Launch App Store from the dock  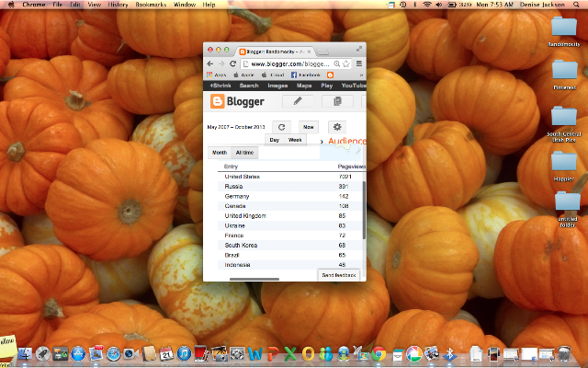[78, 353]
